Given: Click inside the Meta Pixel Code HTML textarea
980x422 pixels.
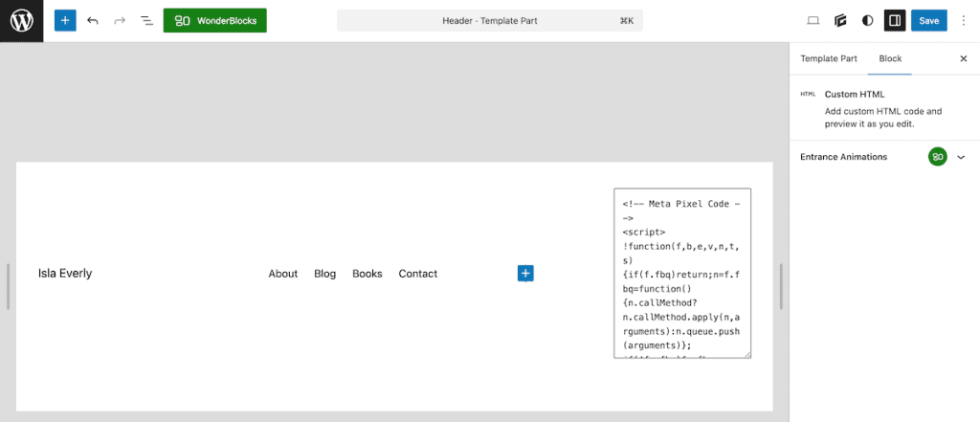Looking at the screenshot, I should tap(682, 274).
